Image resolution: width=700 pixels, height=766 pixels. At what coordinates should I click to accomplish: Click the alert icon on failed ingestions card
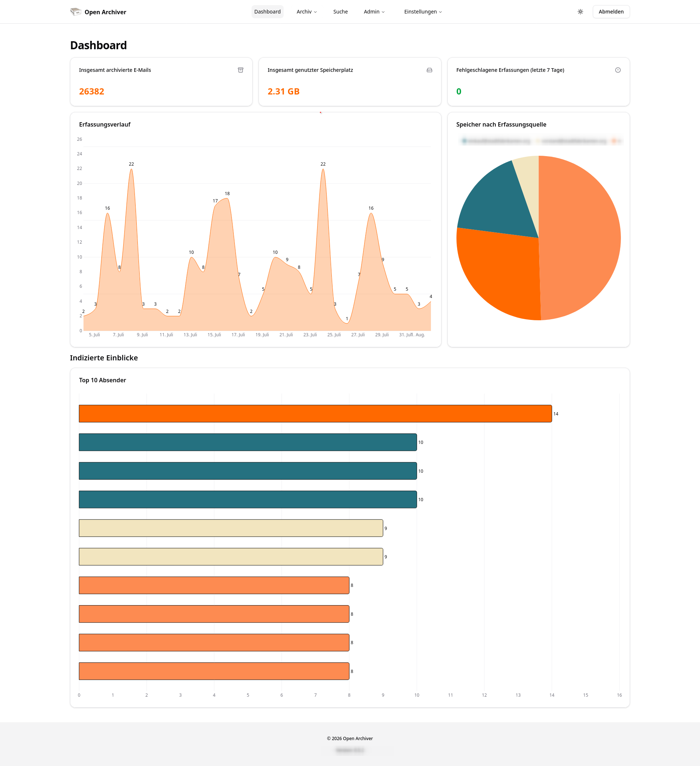click(x=618, y=70)
